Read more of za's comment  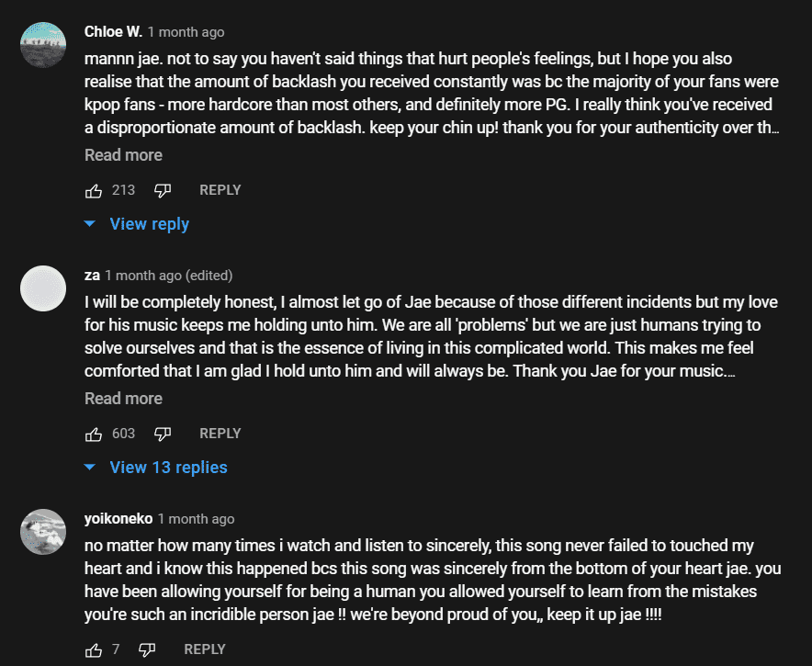(x=123, y=399)
